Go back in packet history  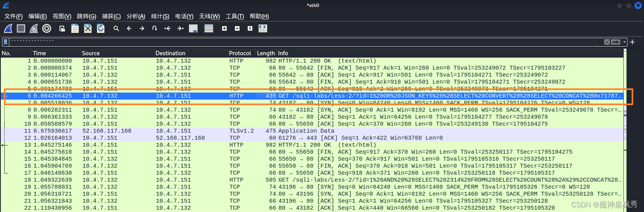(129, 28)
